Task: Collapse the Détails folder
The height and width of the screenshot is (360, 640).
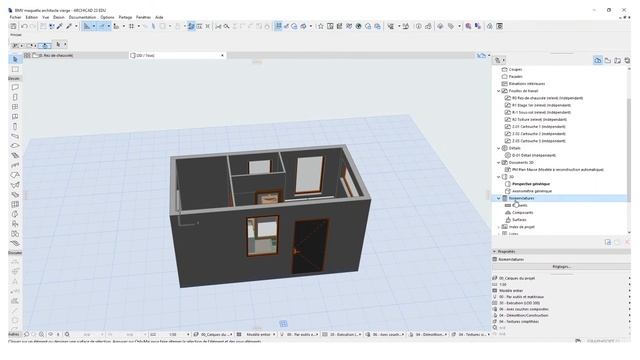Action: (x=499, y=148)
